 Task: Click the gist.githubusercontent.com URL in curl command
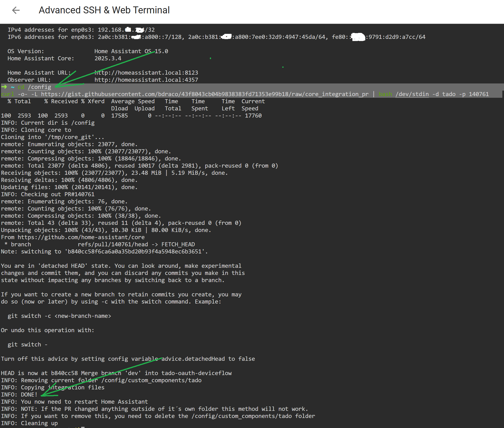[x=205, y=94]
